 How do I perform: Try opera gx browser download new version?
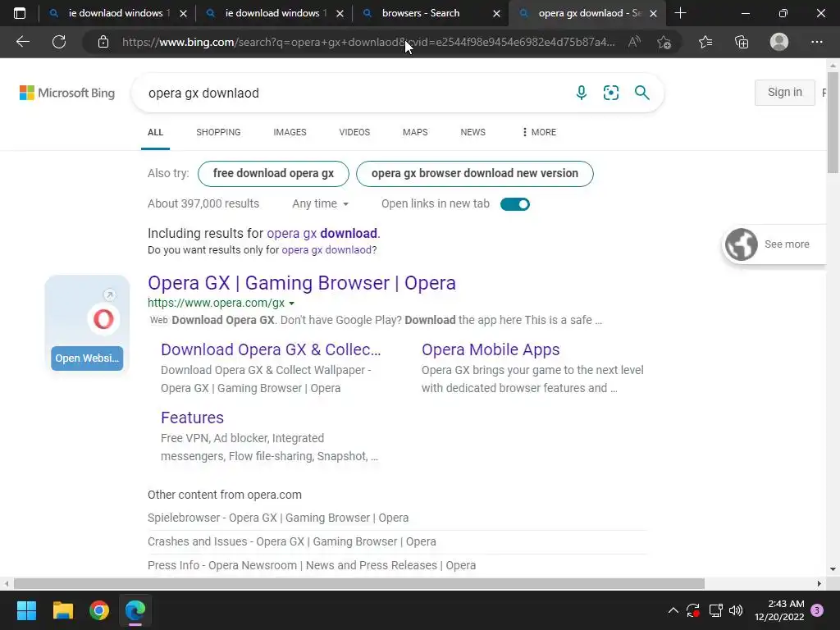pos(475,174)
